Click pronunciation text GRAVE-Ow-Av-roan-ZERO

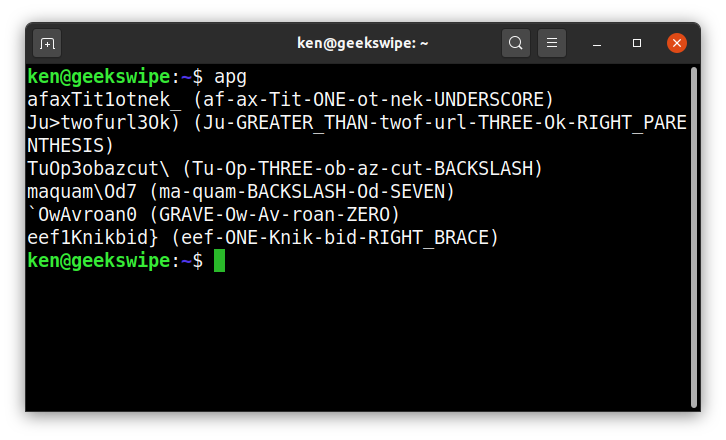pos(274,214)
